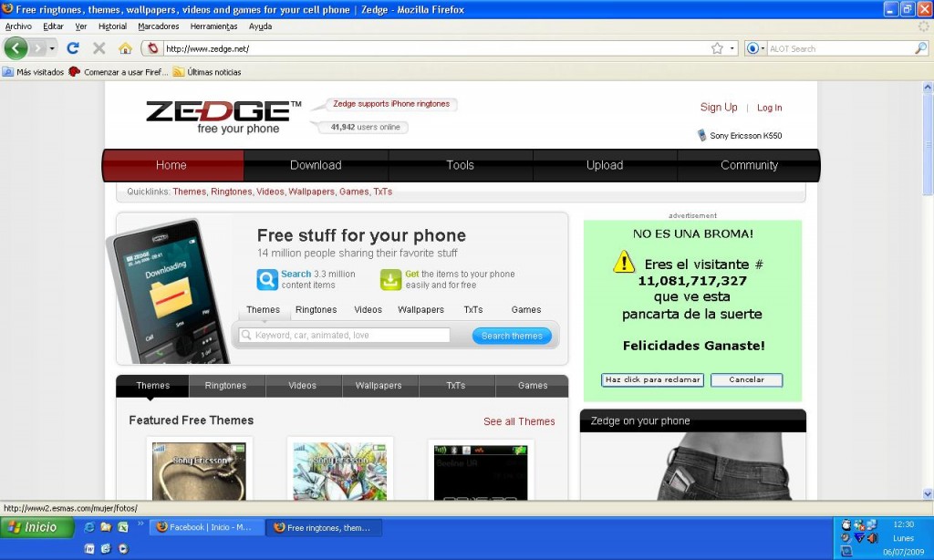This screenshot has height=560, width=934.
Task: Open the Herramientas menu
Action: (x=213, y=26)
